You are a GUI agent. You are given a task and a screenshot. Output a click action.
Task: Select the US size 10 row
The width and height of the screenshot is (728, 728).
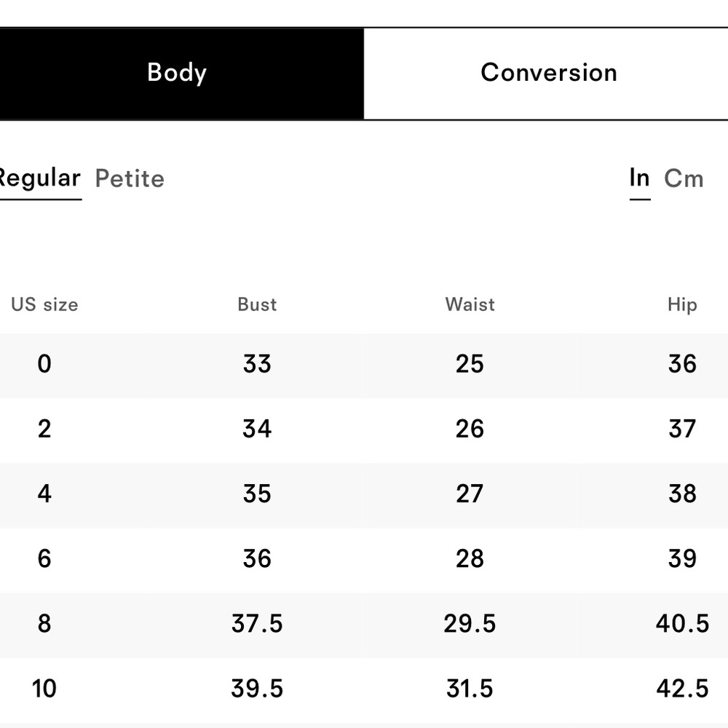click(364, 690)
